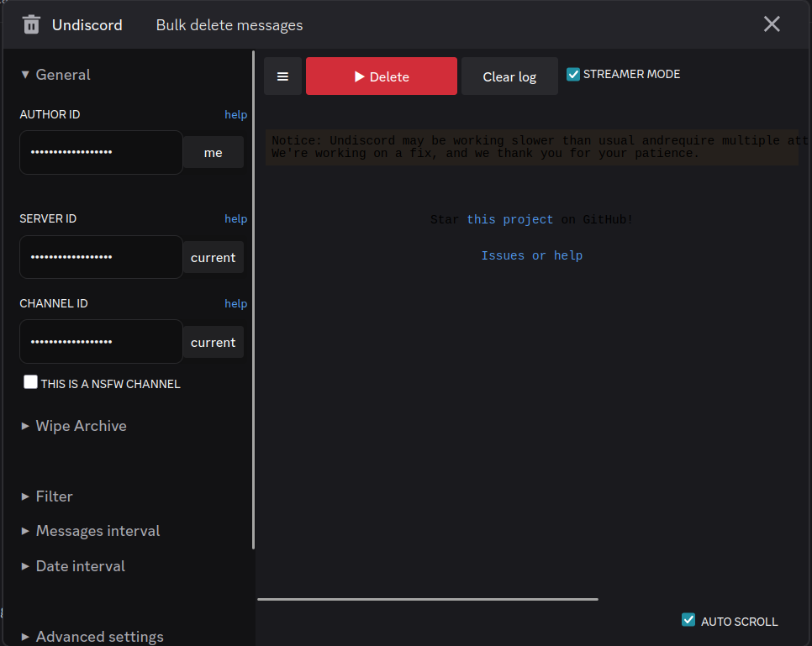
Task: Click the 'Bulk delete messages' subtitle text
Action: [x=229, y=25]
